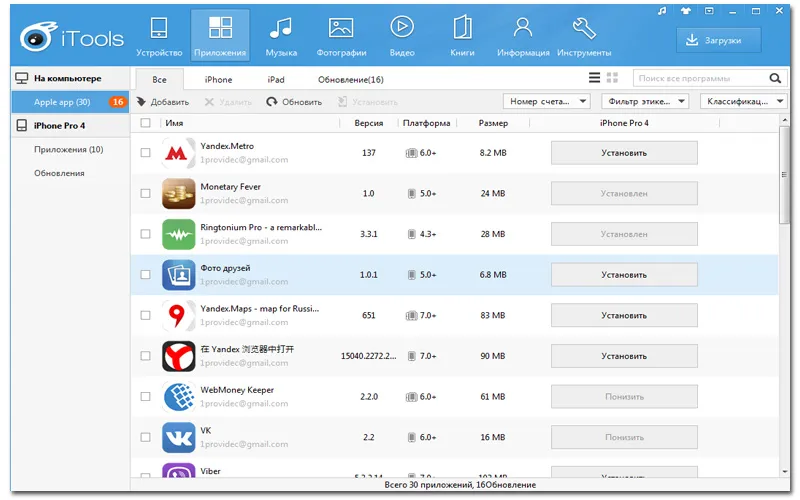Screen dimensions: 800x500
Task: Select the iPhone tab
Action: (218, 80)
